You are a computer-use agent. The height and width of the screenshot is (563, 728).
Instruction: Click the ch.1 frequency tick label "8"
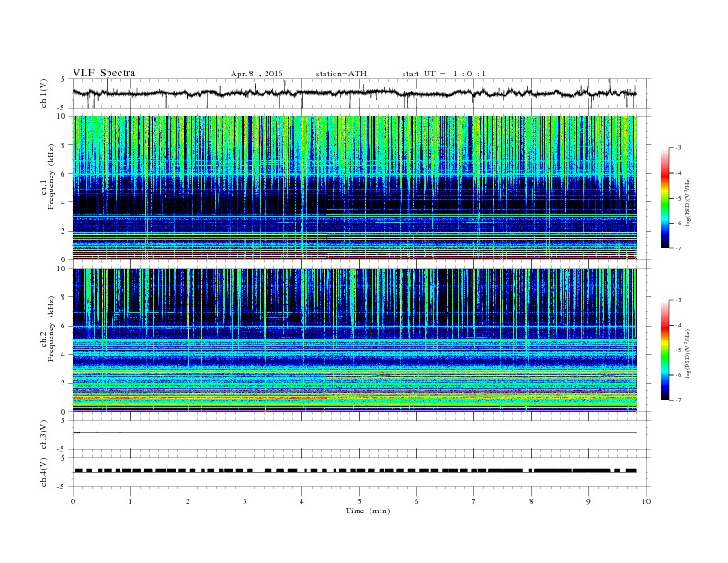tap(64, 145)
